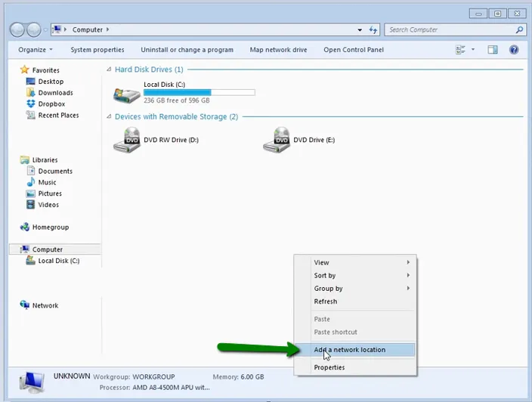Viewport: 532px width, 402px height.
Task: Click the Videos film icon
Action: click(30, 205)
